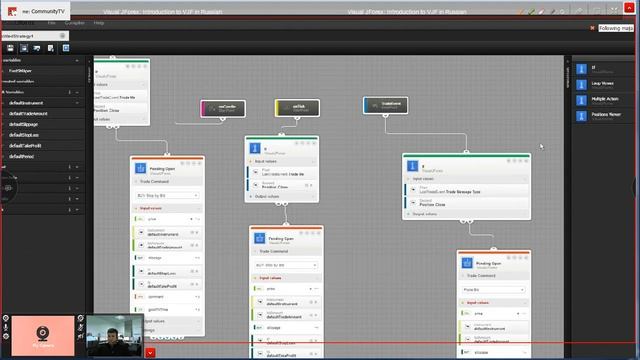The width and height of the screenshot is (640, 360).
Task: Collapse the top variables section
Action: 77,60
